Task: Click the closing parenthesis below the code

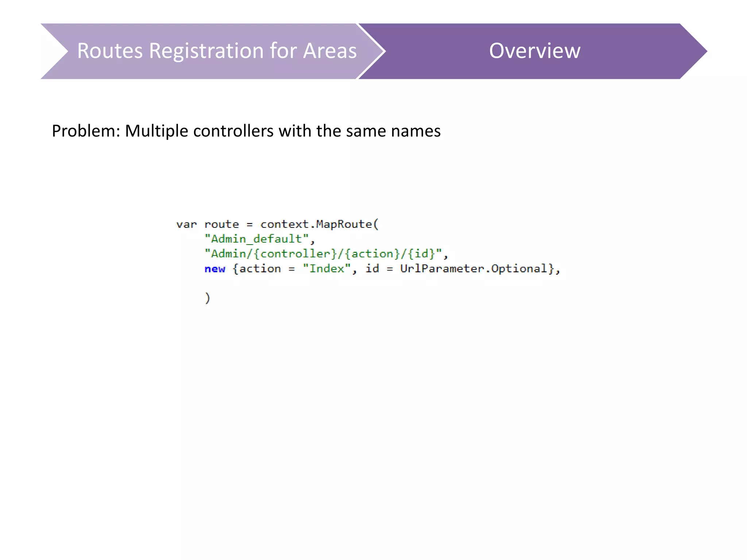Action: click(x=207, y=298)
